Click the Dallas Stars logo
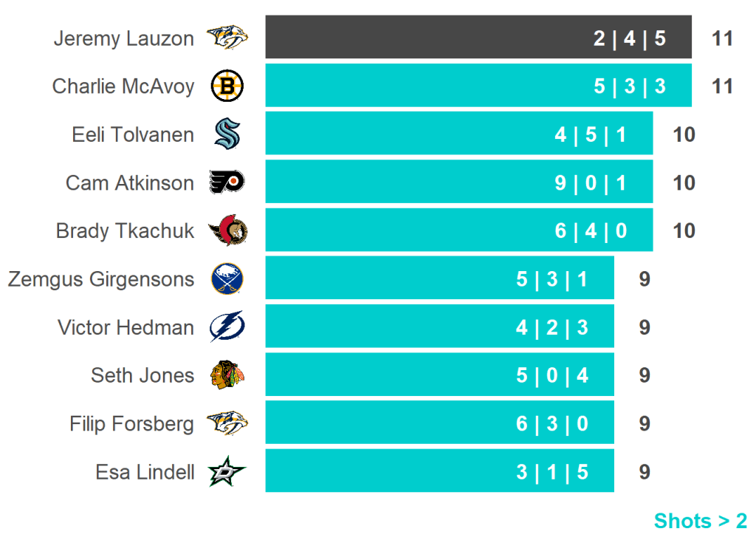 coord(227,472)
